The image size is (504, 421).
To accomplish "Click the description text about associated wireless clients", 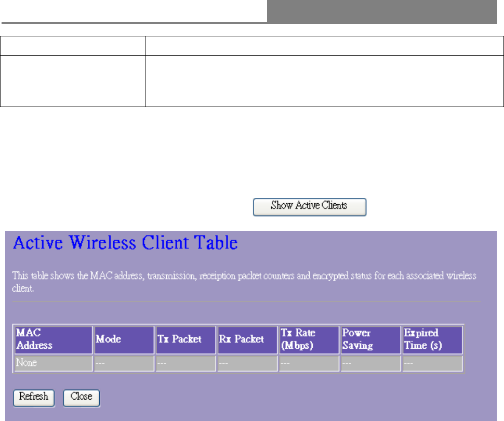I will point(244,282).
